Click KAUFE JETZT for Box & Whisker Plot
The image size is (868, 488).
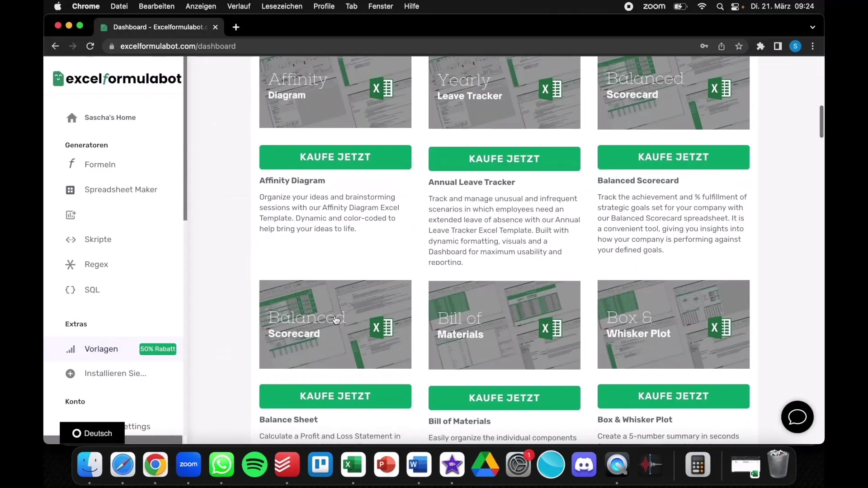pos(673,396)
